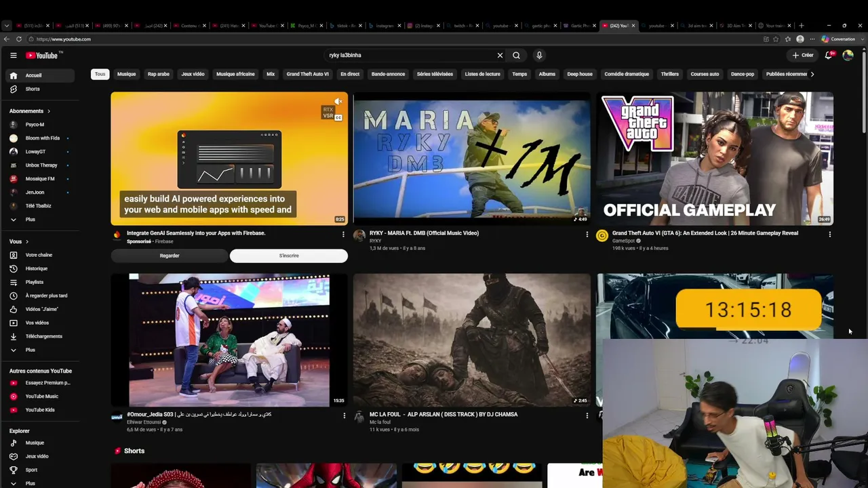The image size is (868, 488).
Task: Select the Comédie dramatique filter chip
Action: coord(627,74)
